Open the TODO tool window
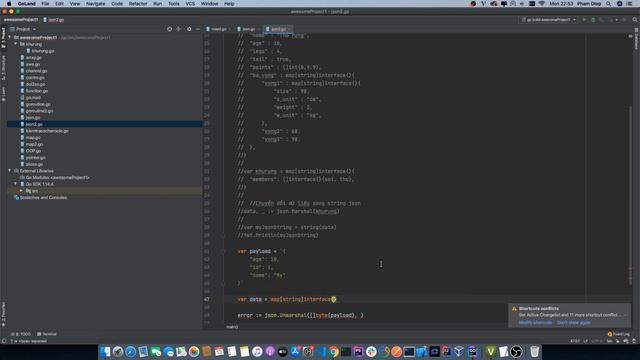640x360 pixels. [21, 334]
